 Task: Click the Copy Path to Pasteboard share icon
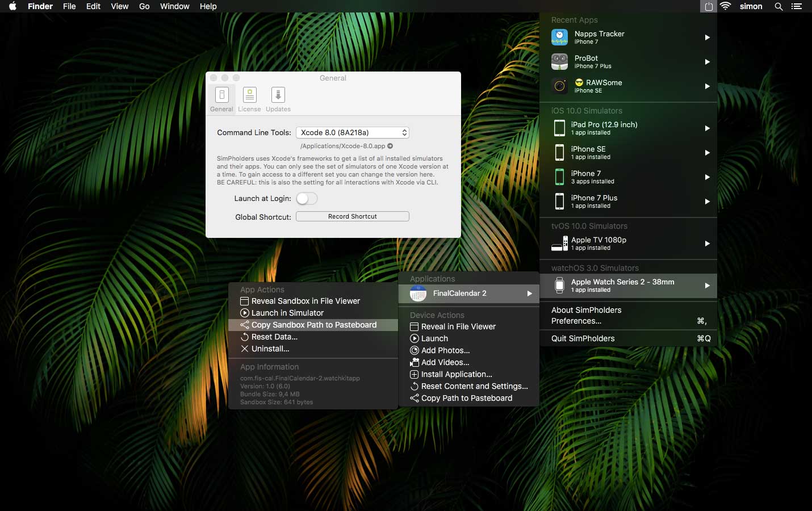pyautogui.click(x=415, y=399)
